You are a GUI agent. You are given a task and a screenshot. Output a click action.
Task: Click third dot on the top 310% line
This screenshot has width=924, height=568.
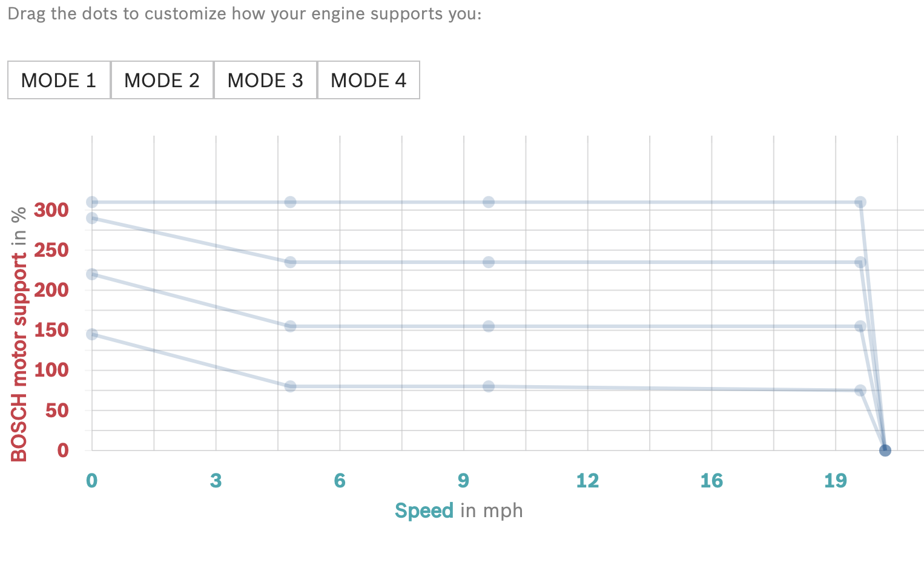[x=489, y=202]
